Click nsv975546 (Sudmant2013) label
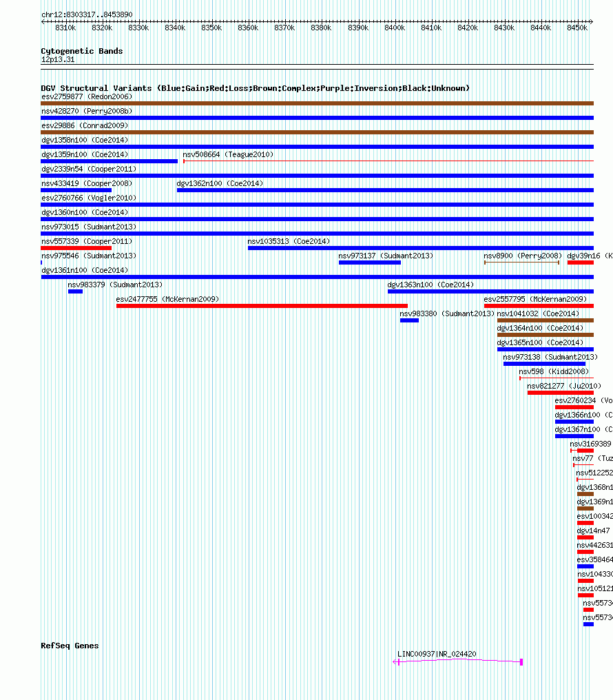 pyautogui.click(x=89, y=256)
